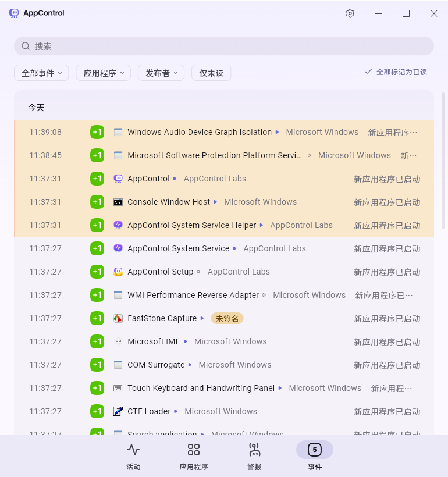Open the 应用程序 filter dropdown
Viewport: 448px width, 477px height.
[103, 73]
